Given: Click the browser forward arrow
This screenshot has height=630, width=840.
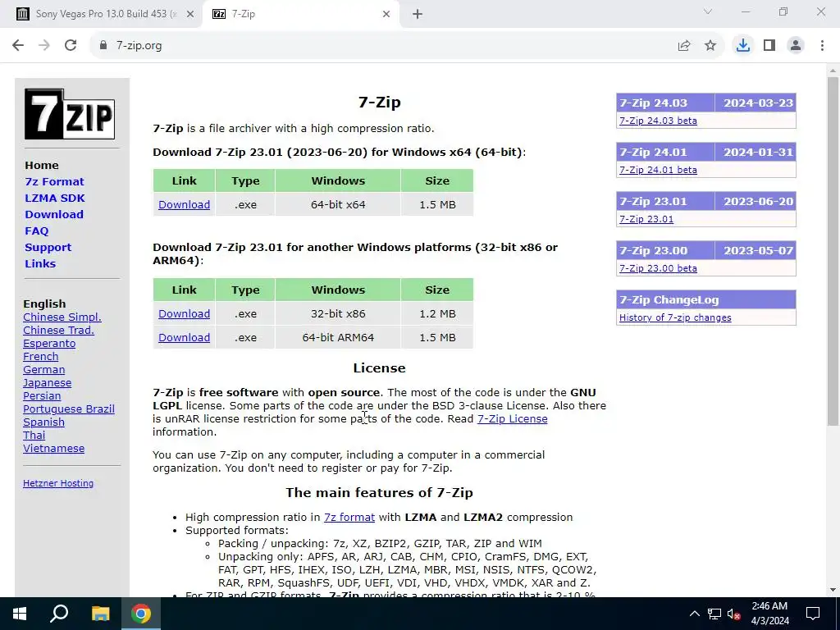Looking at the screenshot, I should pos(44,46).
